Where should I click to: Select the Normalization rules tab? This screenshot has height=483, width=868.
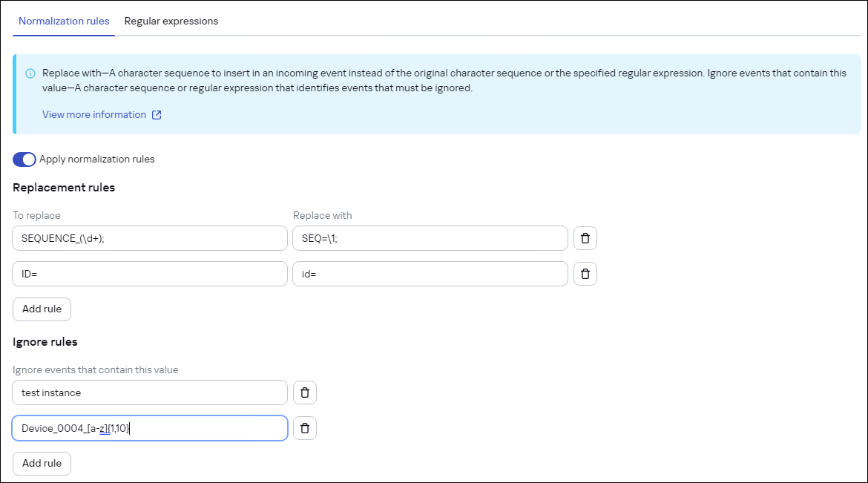[x=63, y=21]
